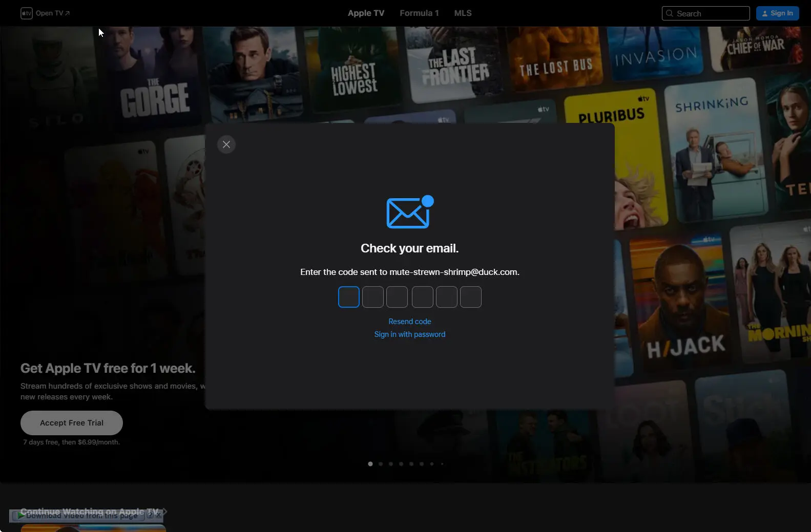811x532 pixels.
Task: Choose Sign in with password link
Action: (x=410, y=334)
